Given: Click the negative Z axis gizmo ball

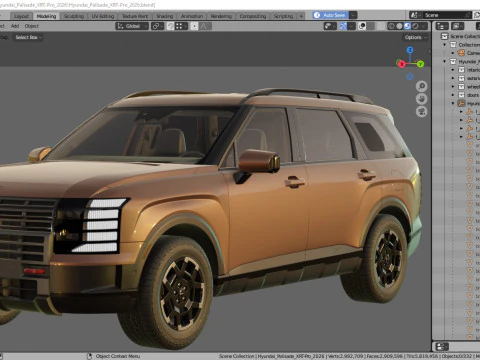Looking at the screenshot, I should (x=410, y=77).
